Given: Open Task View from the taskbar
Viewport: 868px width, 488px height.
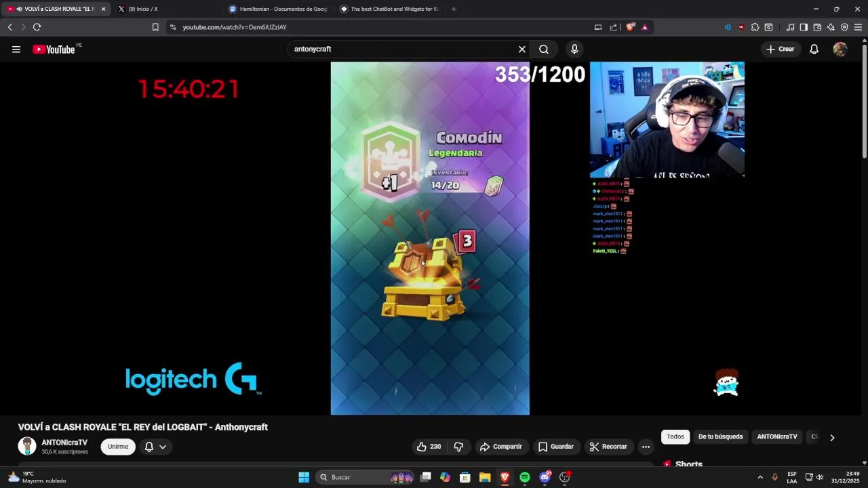Looking at the screenshot, I should (426, 477).
